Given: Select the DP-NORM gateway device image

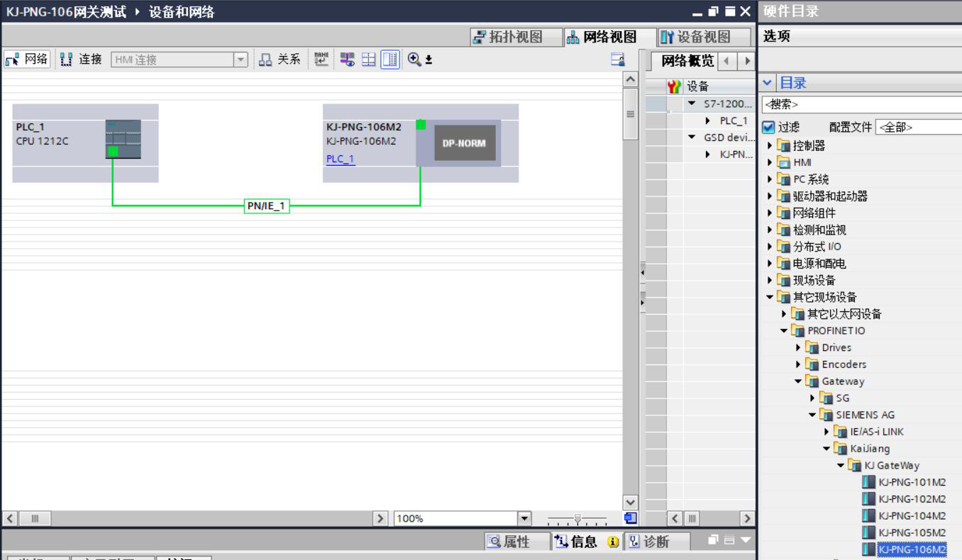Looking at the screenshot, I should pos(465,143).
